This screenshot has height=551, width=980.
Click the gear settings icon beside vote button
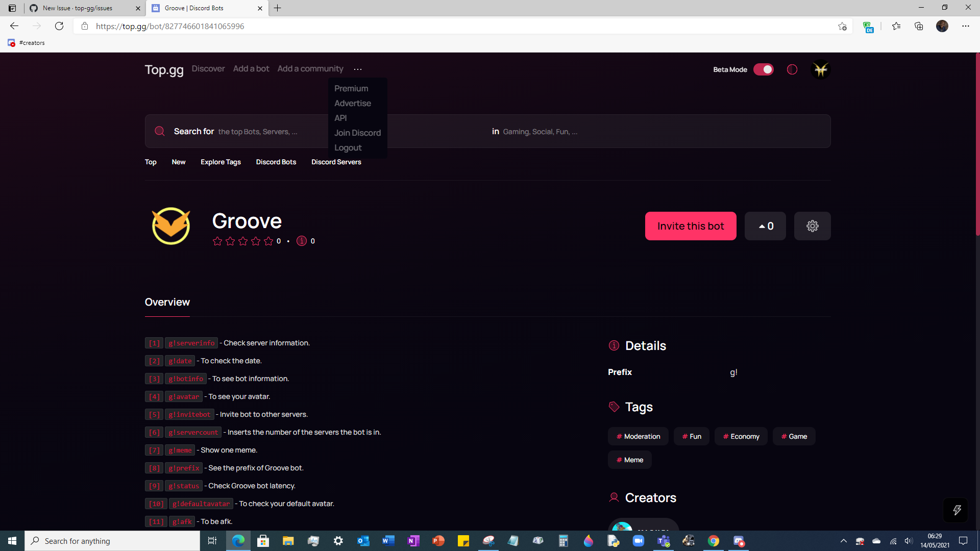tap(812, 226)
